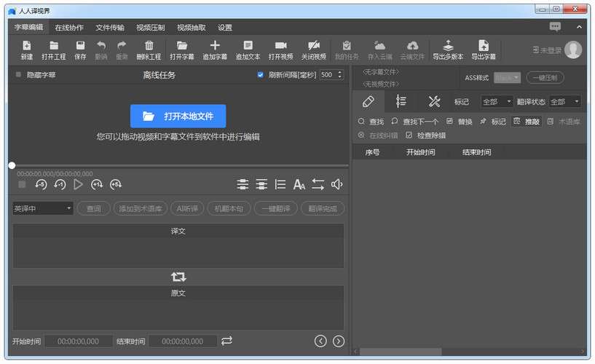Screen dimensions: 595x364
Task: Open the 英译中 language dropdown
Action: (x=43, y=209)
